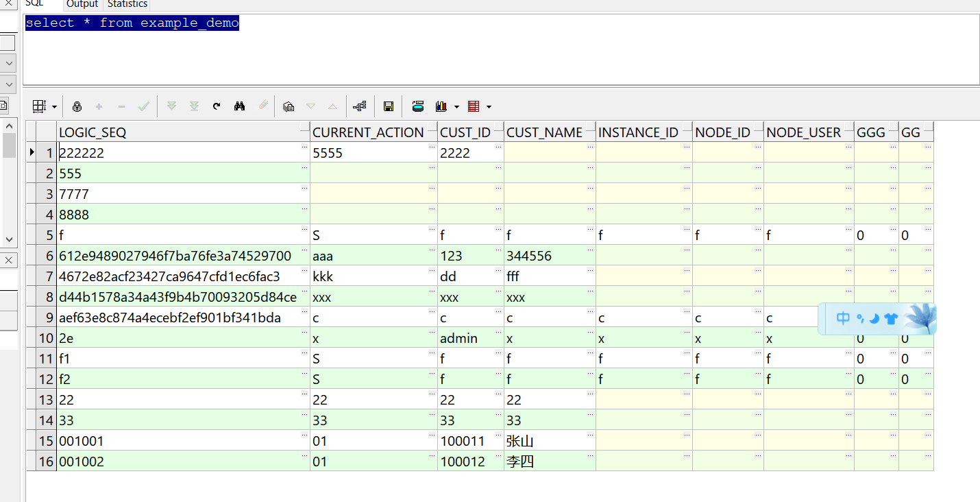Image resolution: width=980 pixels, height=502 pixels.
Task: Click the tree-shaped linked query icon
Action: click(x=360, y=106)
